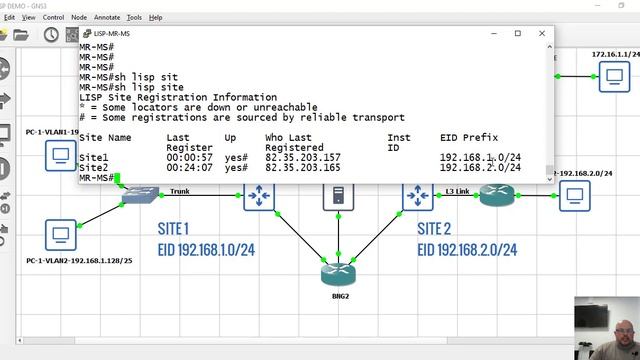The image size is (640, 360).
Task: Click IP address 82.35.203.165 in terminal
Action: point(302,168)
